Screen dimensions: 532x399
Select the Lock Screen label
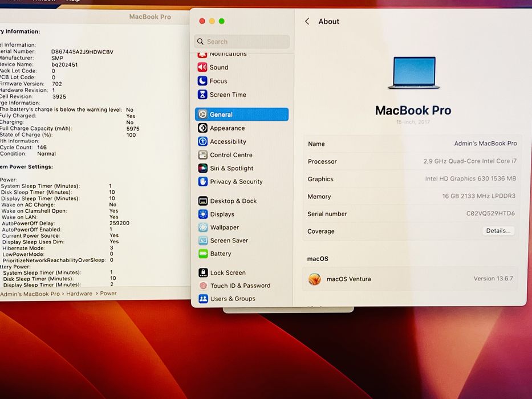(228, 273)
